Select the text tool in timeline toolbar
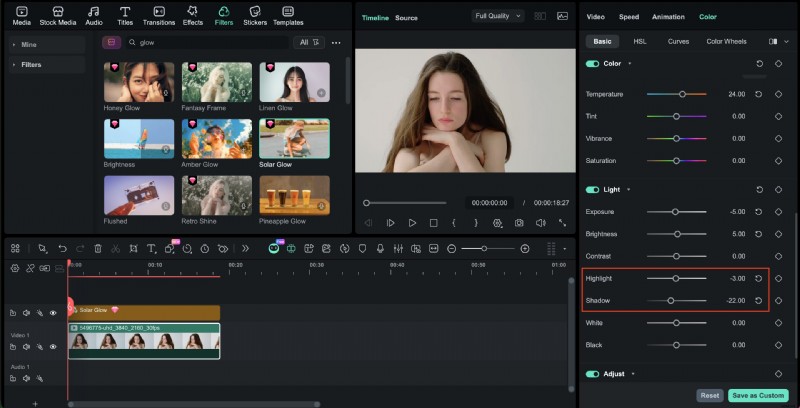This screenshot has height=408, width=800. point(150,248)
